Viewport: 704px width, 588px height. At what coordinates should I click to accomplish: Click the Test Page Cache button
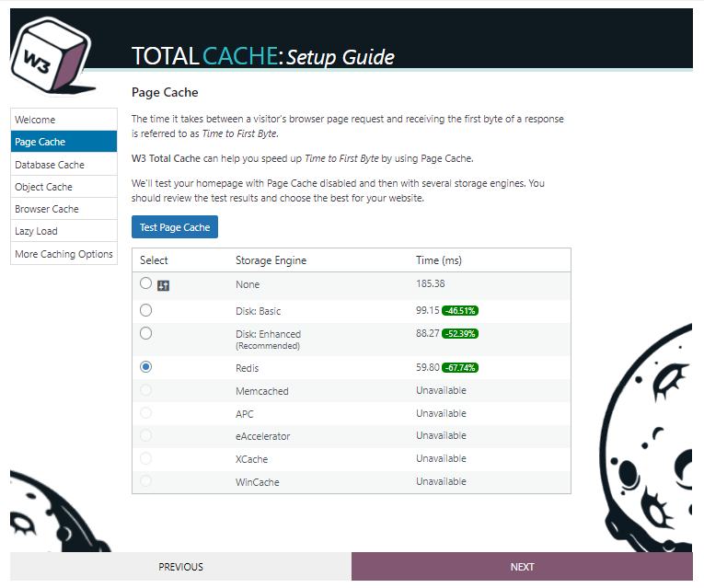(175, 227)
